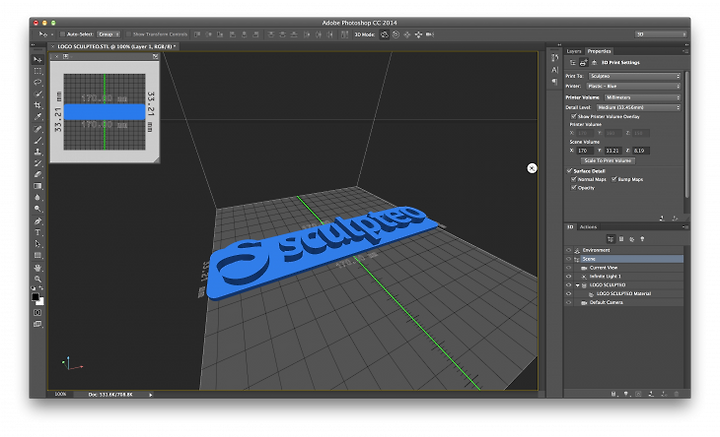Hide LOGO SCULPTEO mesh via eye icon
Image resolution: width=720 pixels, height=437 pixels.
click(568, 285)
